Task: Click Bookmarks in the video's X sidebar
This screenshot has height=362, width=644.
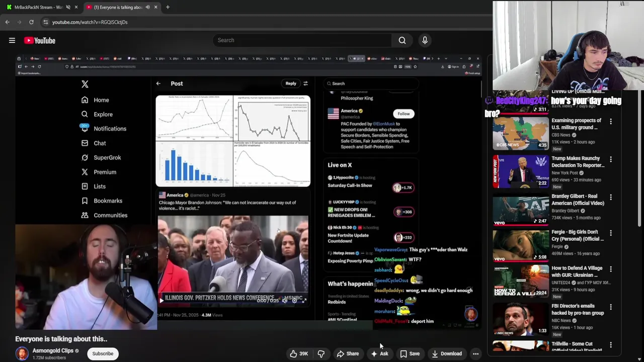Action: [102, 201]
